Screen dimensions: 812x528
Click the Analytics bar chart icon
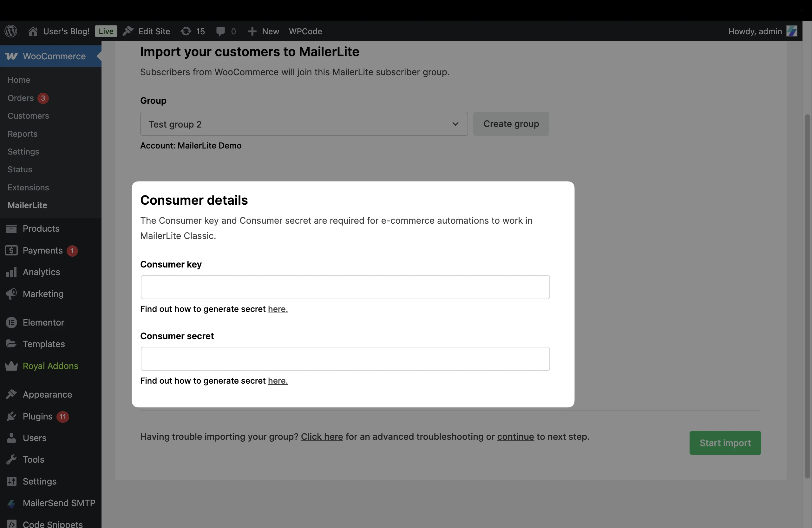click(x=11, y=272)
